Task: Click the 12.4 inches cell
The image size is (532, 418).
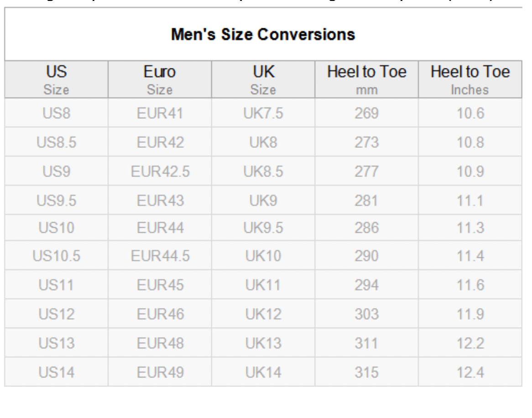Action: click(470, 372)
